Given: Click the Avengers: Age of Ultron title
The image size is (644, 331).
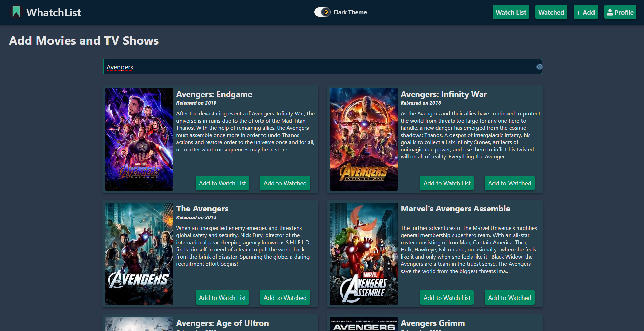Looking at the screenshot, I should [x=222, y=323].
